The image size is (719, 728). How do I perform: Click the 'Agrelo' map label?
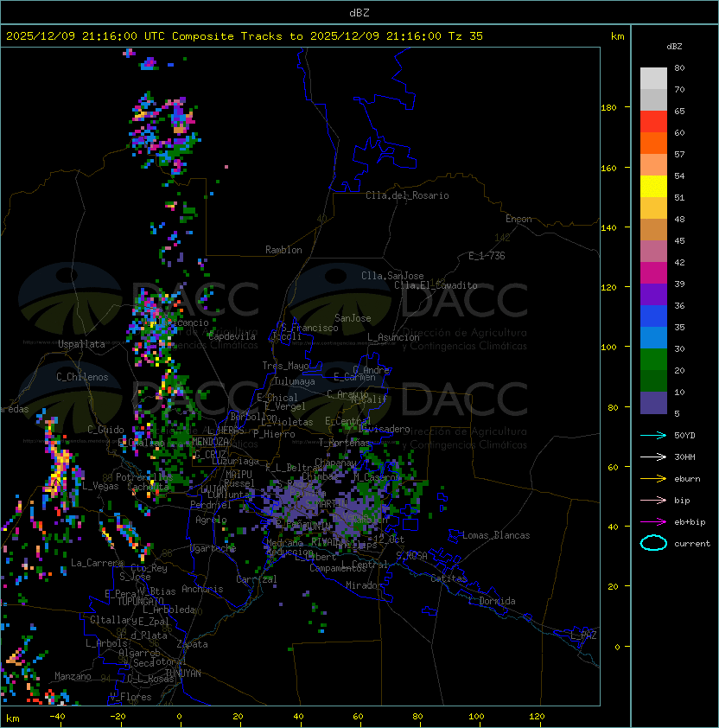tap(211, 520)
